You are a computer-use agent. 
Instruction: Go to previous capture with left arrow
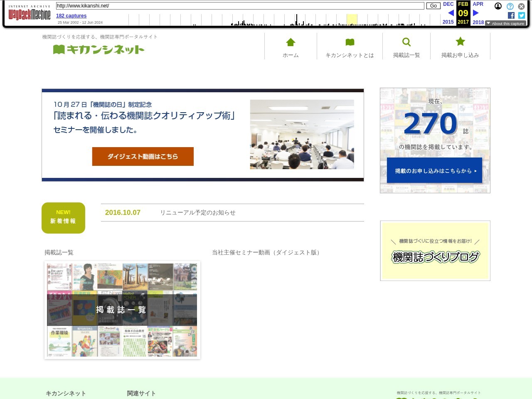click(x=451, y=13)
